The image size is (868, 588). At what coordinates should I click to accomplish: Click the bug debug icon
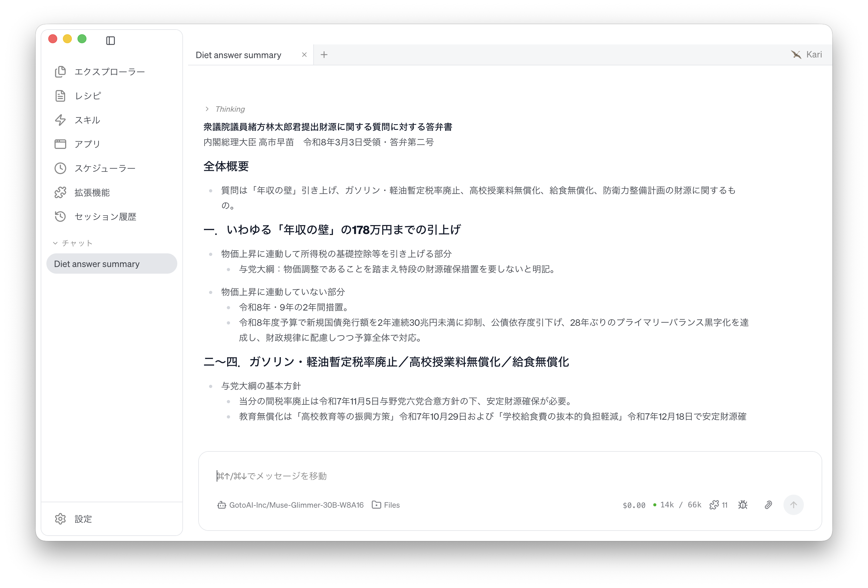pos(743,505)
